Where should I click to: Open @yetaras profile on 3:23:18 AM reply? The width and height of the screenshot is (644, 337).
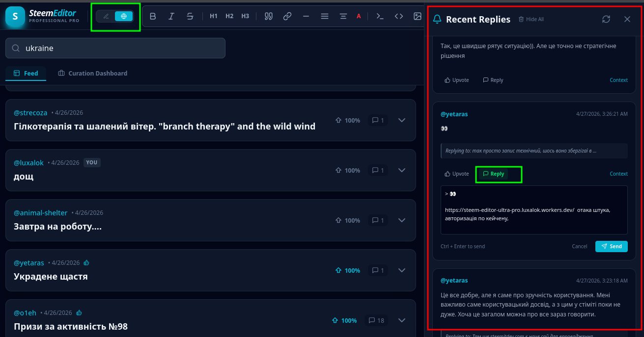[x=454, y=281]
